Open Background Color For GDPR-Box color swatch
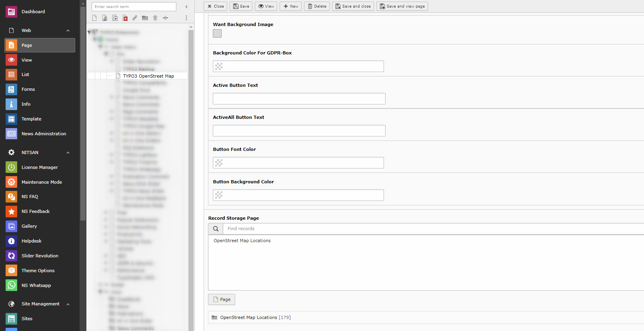Image resolution: width=644 pixels, height=331 pixels. pos(219,66)
